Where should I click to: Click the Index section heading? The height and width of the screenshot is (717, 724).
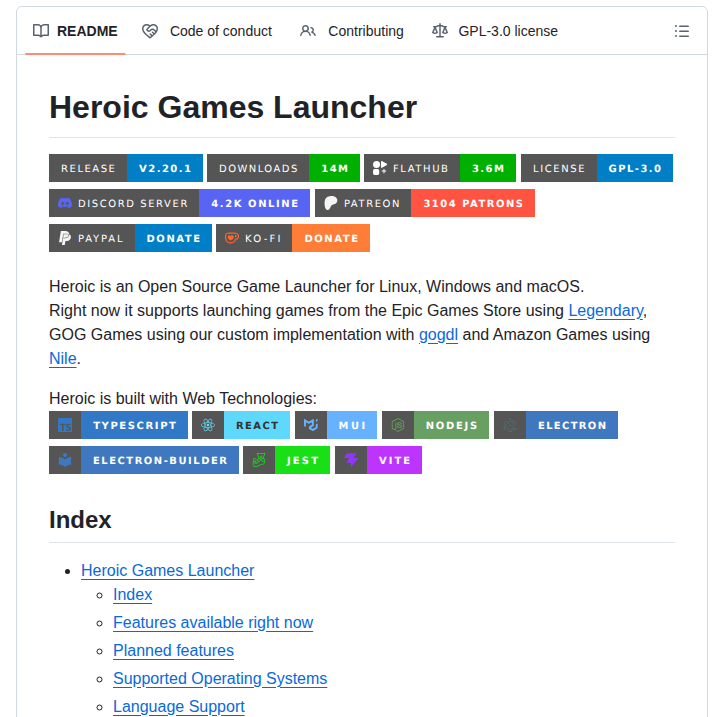pos(80,520)
